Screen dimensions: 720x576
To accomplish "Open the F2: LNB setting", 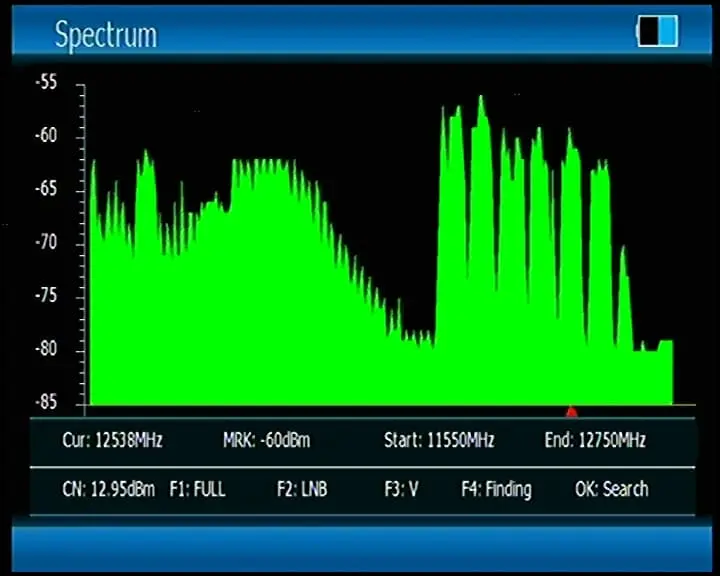I will (x=302, y=489).
